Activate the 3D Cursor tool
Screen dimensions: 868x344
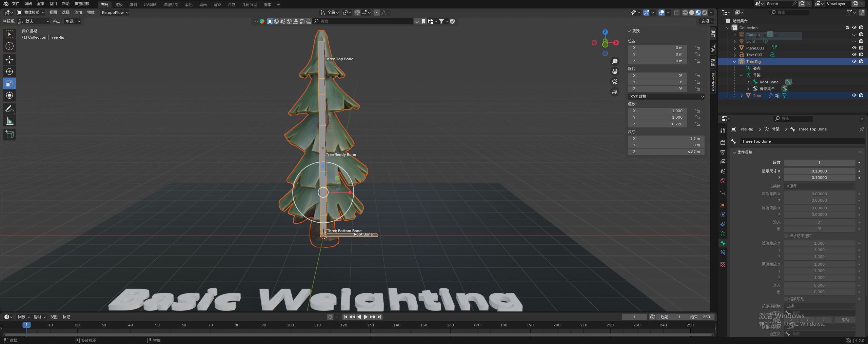point(9,46)
